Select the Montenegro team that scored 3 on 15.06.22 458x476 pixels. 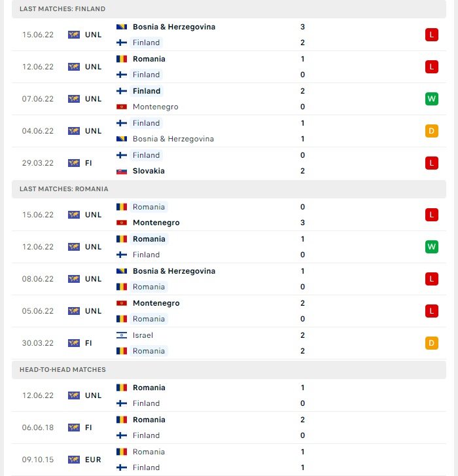click(156, 223)
